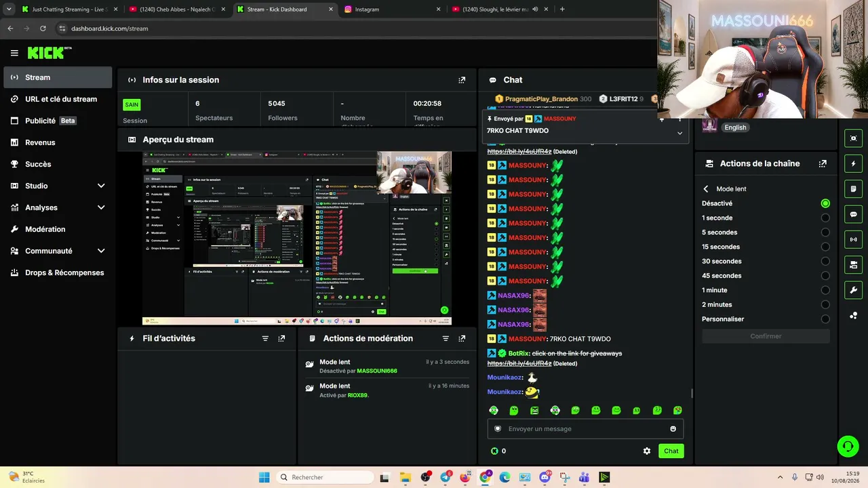Image resolution: width=868 pixels, height=488 pixels.
Task: Switch to the Just Chatting Streaming tab
Action: (69, 9)
